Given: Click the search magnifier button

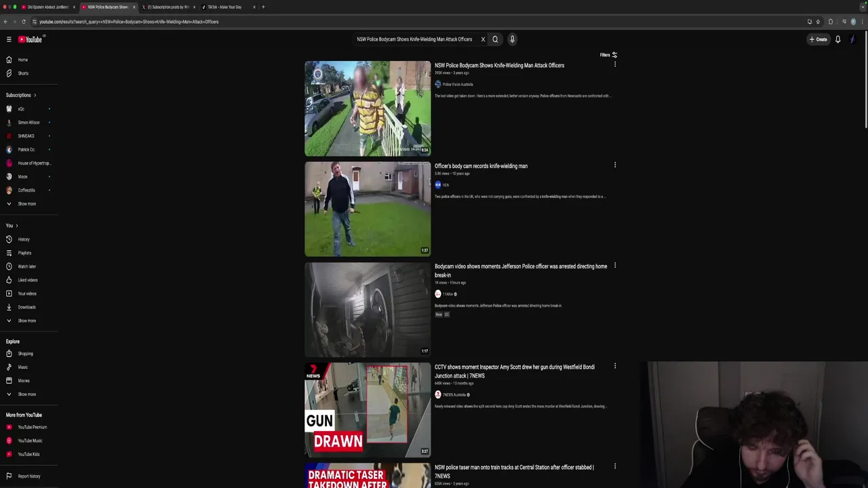Looking at the screenshot, I should [495, 39].
